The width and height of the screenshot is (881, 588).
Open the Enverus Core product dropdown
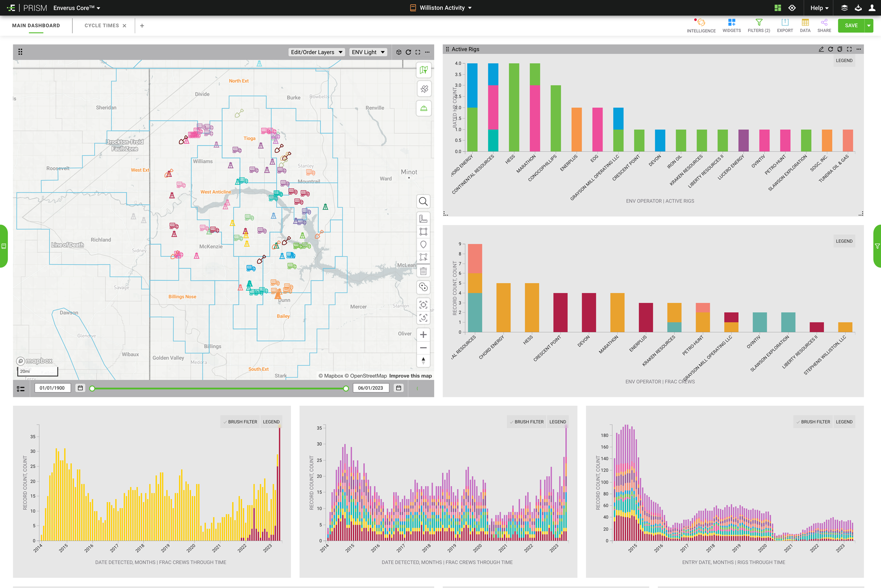point(77,8)
